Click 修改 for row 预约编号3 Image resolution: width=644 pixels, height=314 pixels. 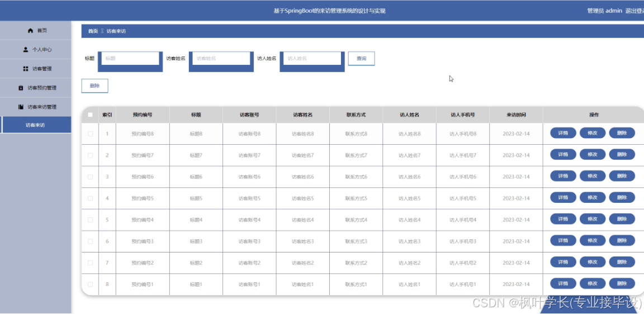[593, 240]
